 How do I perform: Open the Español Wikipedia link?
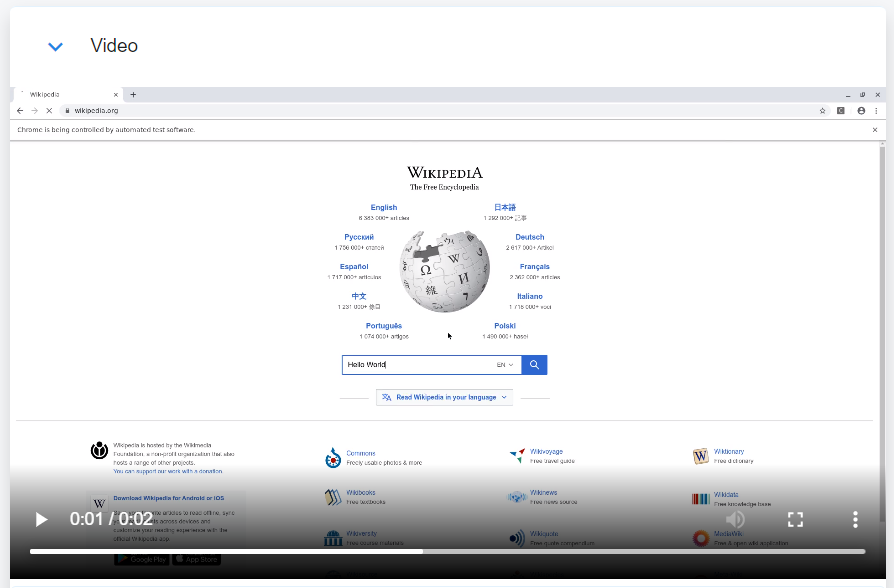354,267
